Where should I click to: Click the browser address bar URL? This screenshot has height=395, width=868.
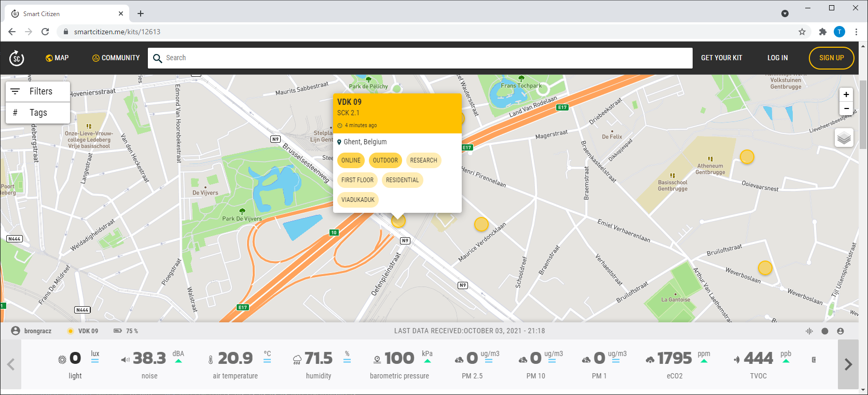tap(117, 32)
